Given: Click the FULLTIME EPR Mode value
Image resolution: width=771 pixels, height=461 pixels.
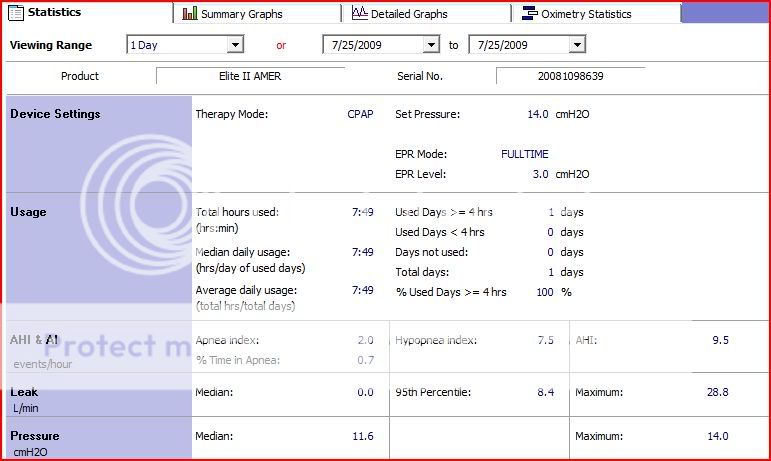Looking at the screenshot, I should click(524, 154).
